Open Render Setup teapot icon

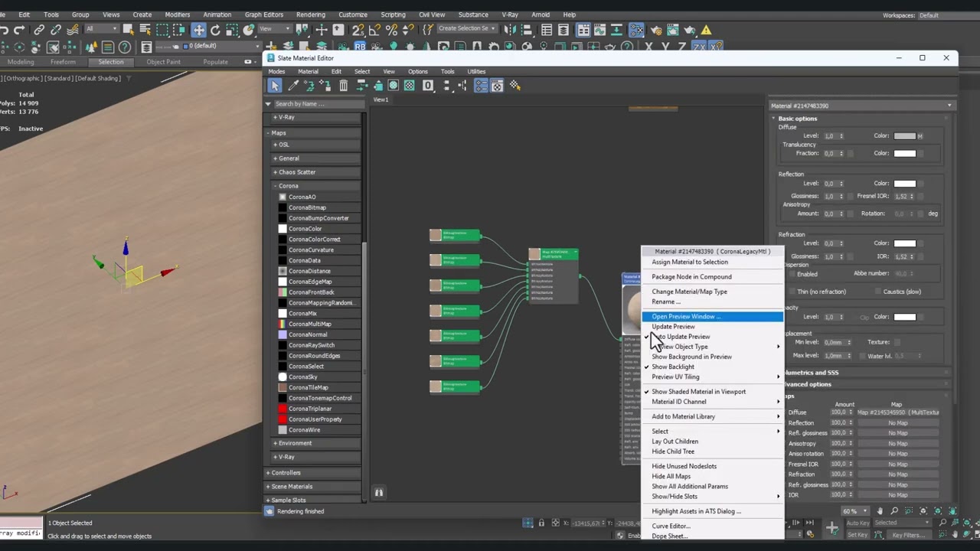[655, 30]
